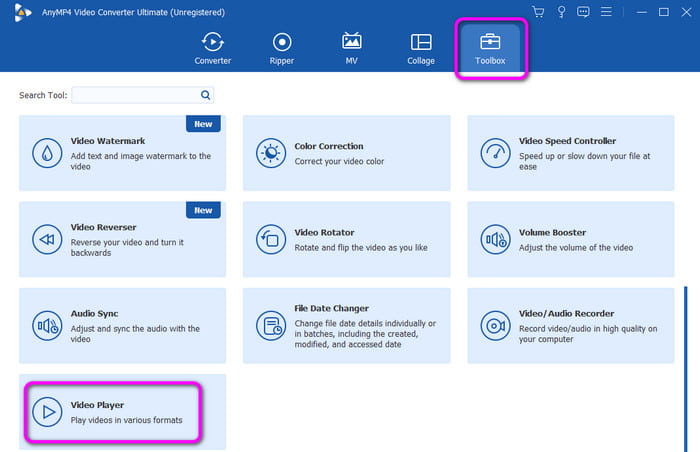Image resolution: width=700 pixels, height=452 pixels.
Task: Click the New badge on Video Watermark
Action: tap(203, 124)
